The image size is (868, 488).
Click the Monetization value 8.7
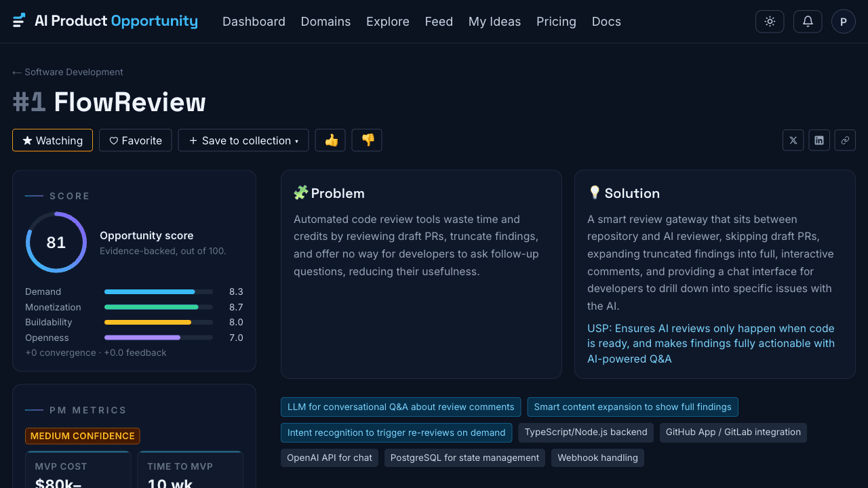click(236, 307)
